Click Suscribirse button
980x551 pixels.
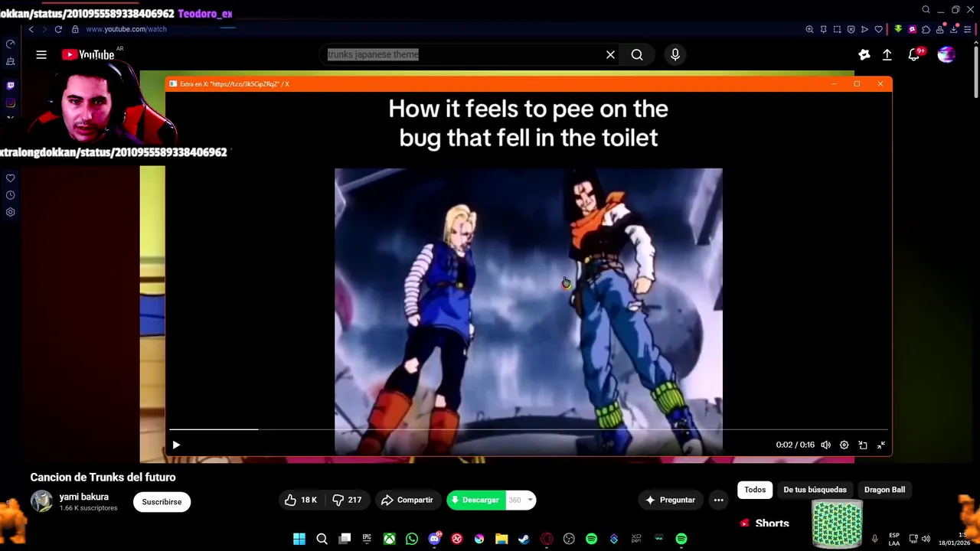pos(162,502)
